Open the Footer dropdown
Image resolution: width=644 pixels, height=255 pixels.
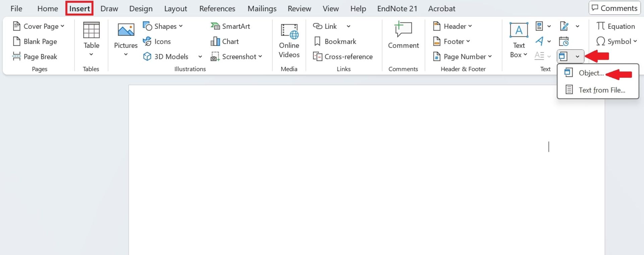tap(451, 42)
